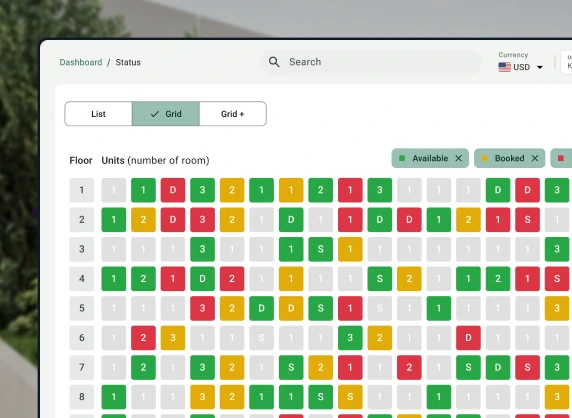This screenshot has width=572, height=418.
Task: Click the search magnifier icon
Action: 274,62
